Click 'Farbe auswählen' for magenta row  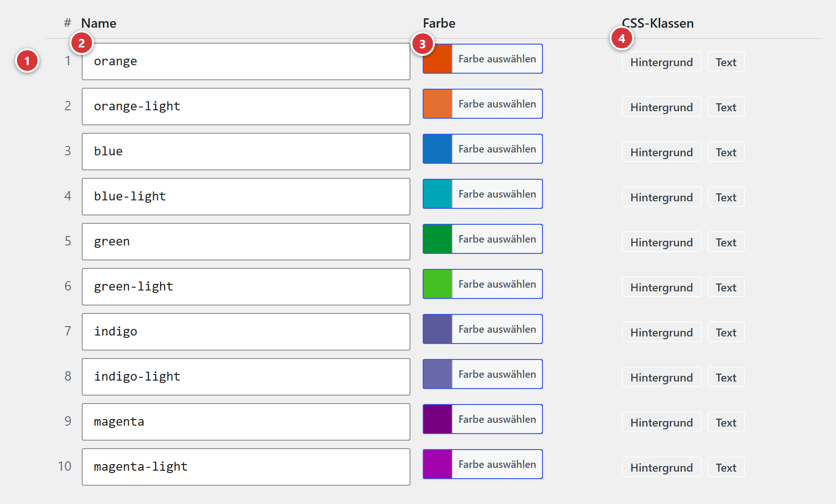(497, 419)
